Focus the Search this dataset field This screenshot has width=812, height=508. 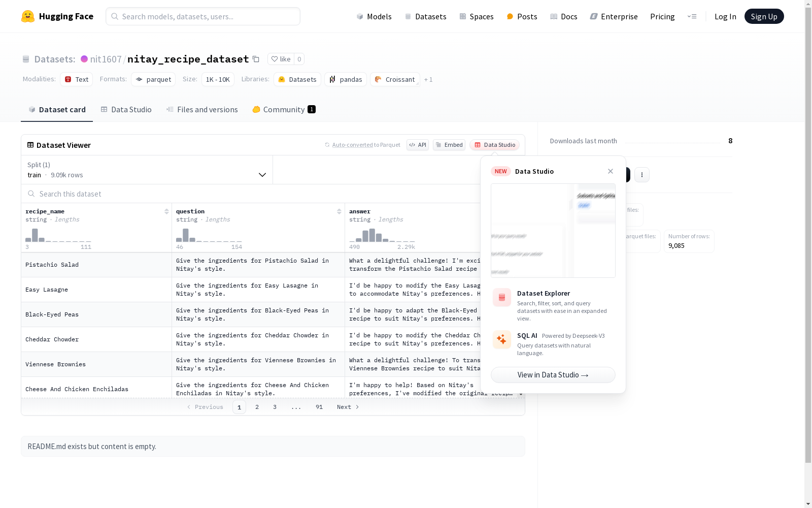251,194
